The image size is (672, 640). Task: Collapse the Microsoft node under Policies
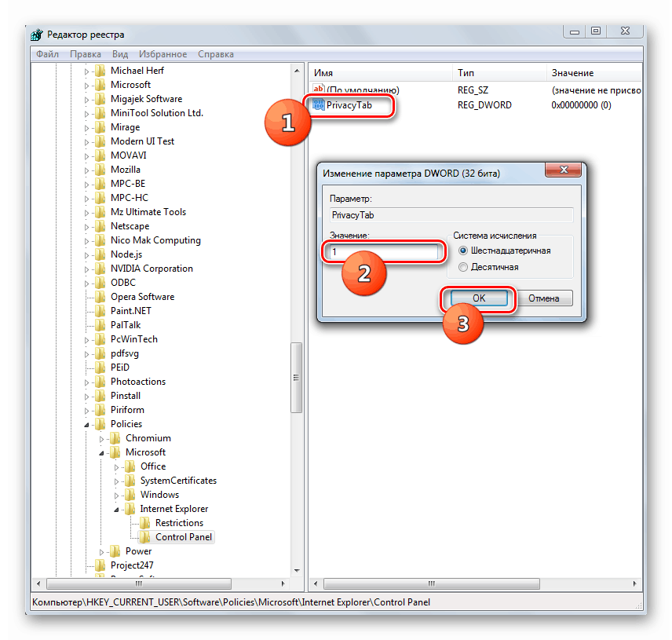point(101,453)
